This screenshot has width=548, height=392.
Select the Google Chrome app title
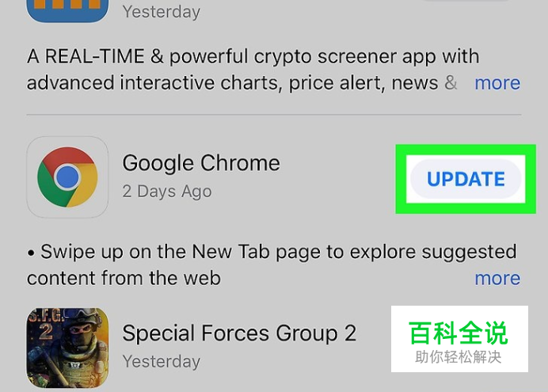201,163
